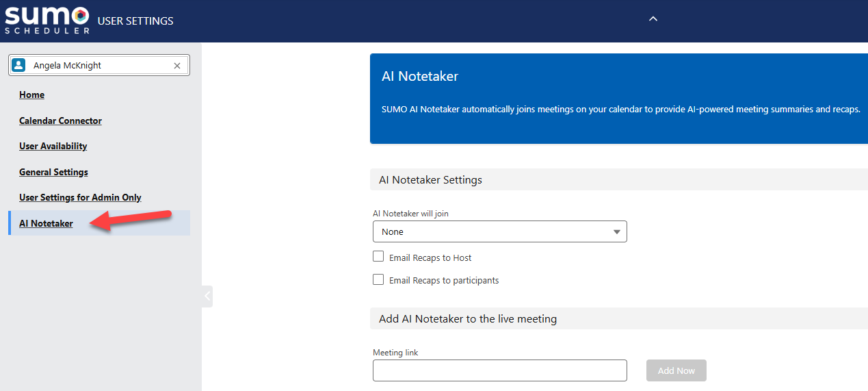Open the AI Notetaker will join dropdown
The image size is (868, 391).
click(499, 232)
